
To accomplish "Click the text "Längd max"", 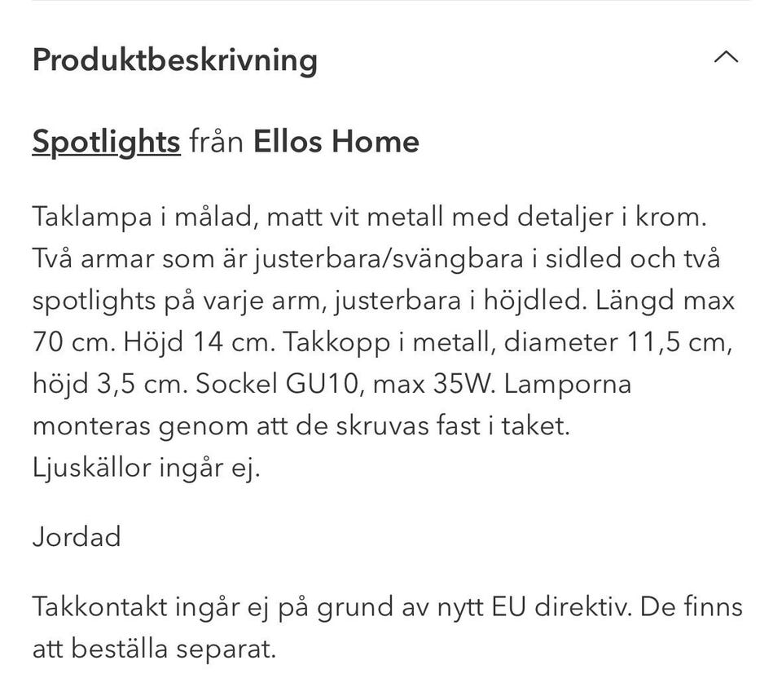I will [665, 300].
